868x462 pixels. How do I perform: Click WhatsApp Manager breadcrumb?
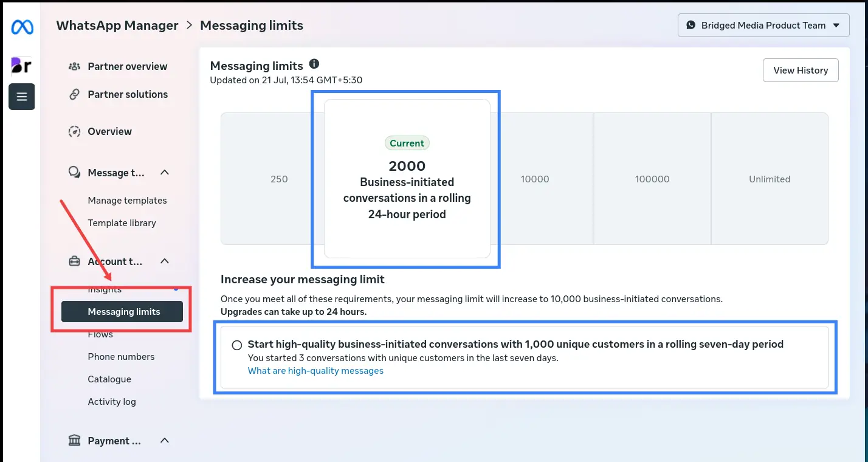117,26
